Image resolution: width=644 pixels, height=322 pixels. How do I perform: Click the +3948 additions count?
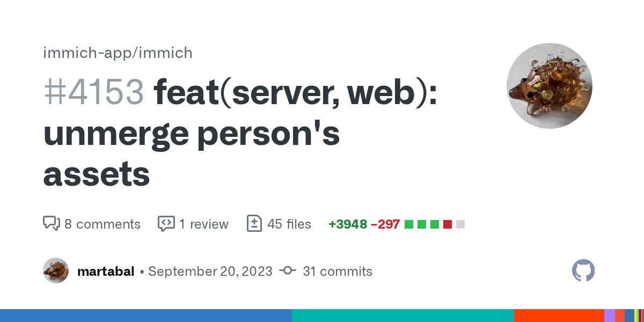tap(348, 224)
